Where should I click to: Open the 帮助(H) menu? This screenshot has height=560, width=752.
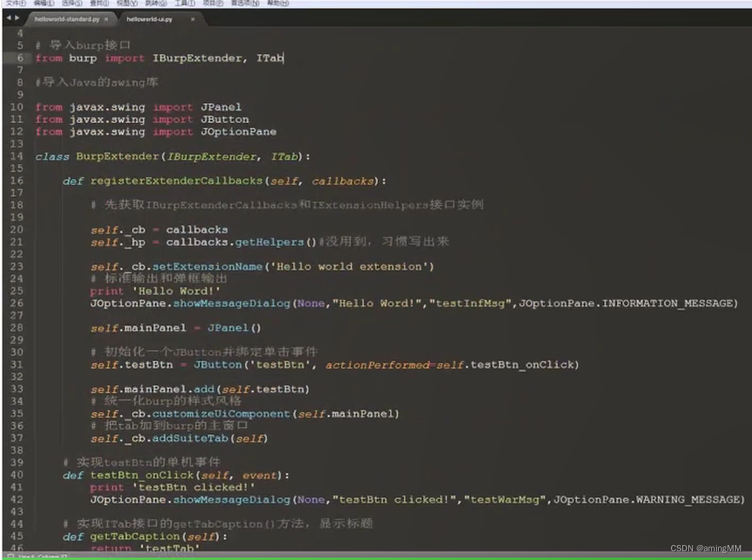[278, 3]
